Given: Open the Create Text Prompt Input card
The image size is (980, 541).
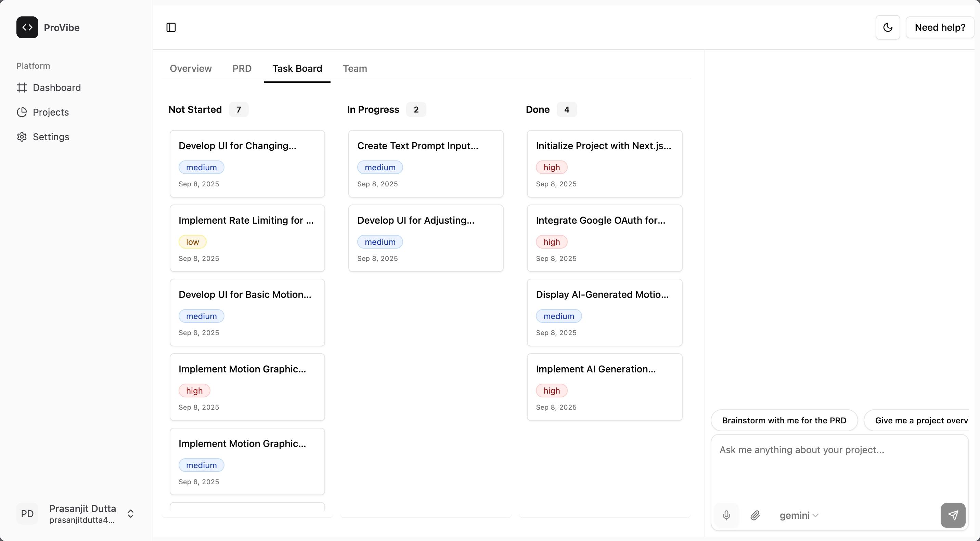Looking at the screenshot, I should click(426, 164).
